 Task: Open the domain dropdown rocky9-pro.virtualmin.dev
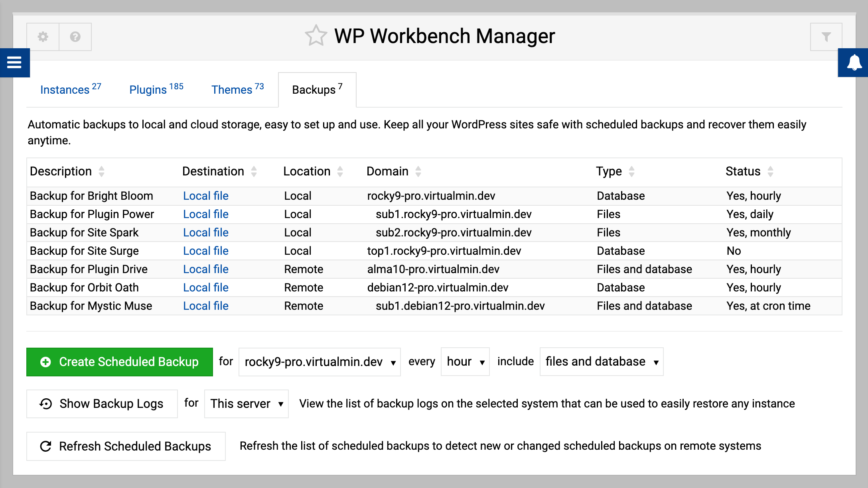click(x=320, y=362)
